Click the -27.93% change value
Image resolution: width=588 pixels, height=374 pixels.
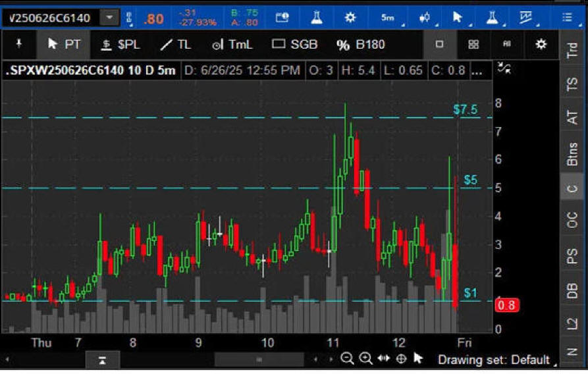(x=198, y=22)
